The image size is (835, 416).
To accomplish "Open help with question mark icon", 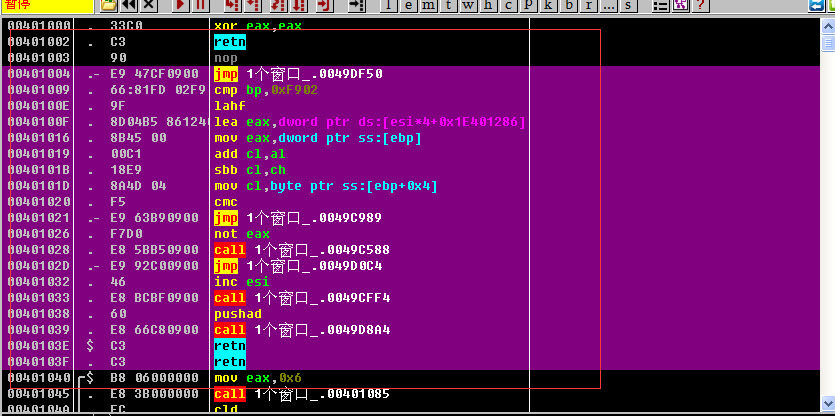I will click(701, 5).
